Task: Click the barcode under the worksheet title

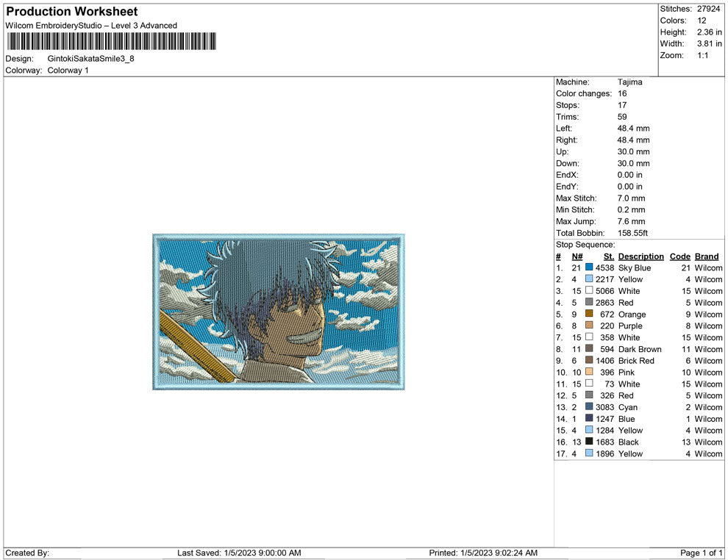Action: [112, 41]
